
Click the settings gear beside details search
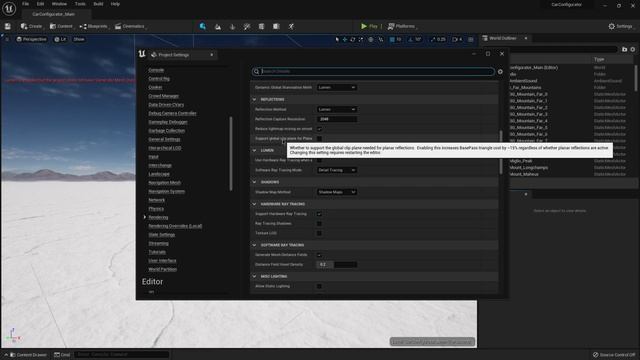point(500,71)
